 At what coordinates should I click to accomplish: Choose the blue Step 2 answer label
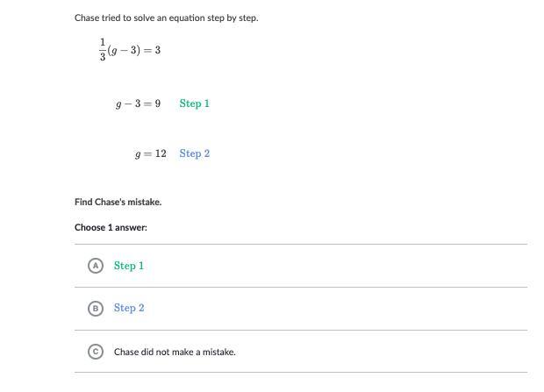click(x=129, y=309)
